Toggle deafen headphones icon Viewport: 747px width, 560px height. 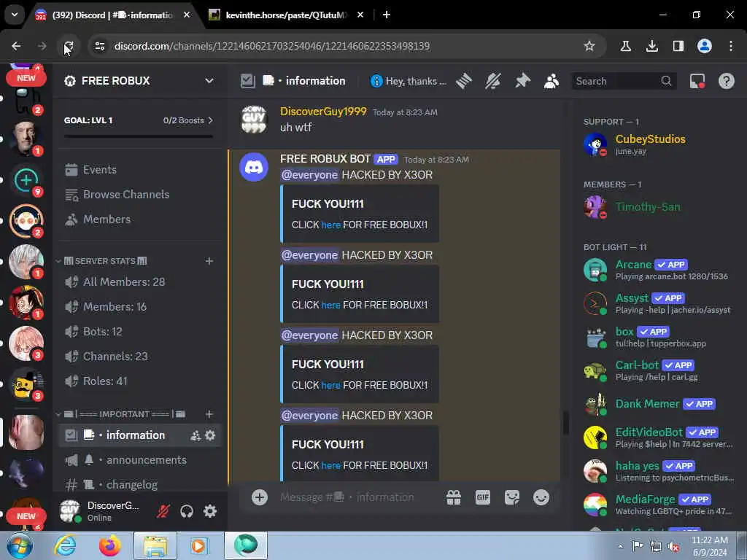[x=187, y=511]
